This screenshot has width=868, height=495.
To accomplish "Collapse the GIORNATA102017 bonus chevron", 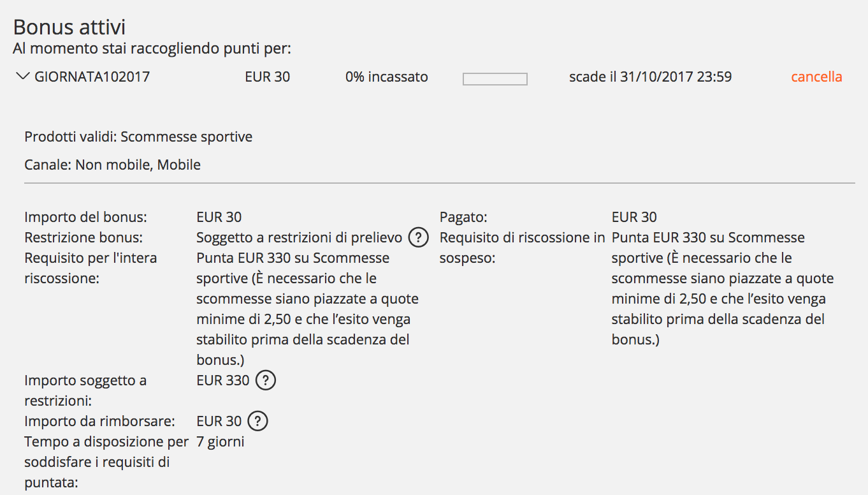I will pos(24,77).
